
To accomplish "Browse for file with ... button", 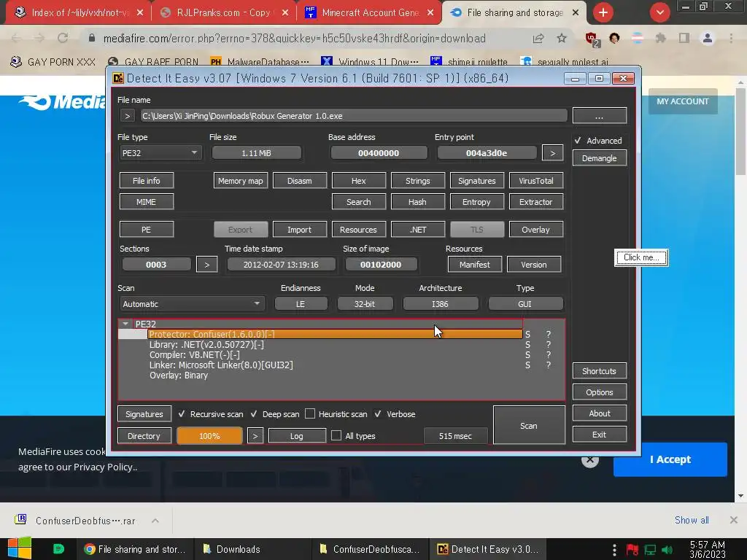I will pyautogui.click(x=600, y=116).
